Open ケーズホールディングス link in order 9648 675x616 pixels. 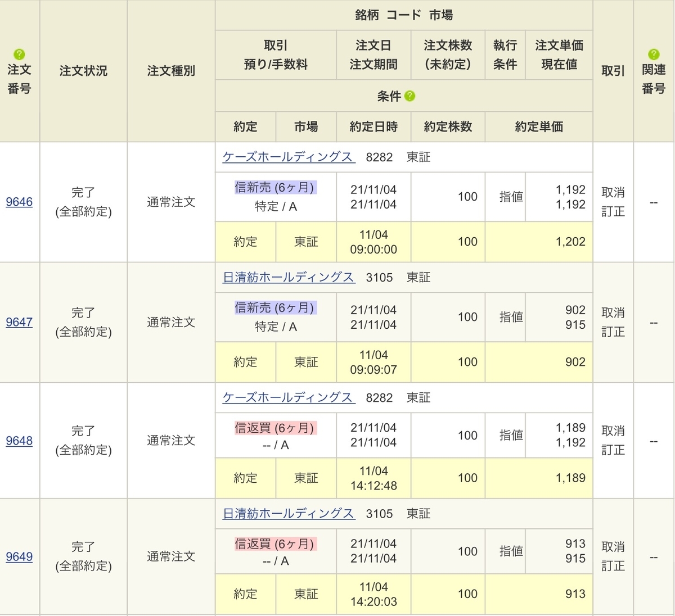coord(289,397)
